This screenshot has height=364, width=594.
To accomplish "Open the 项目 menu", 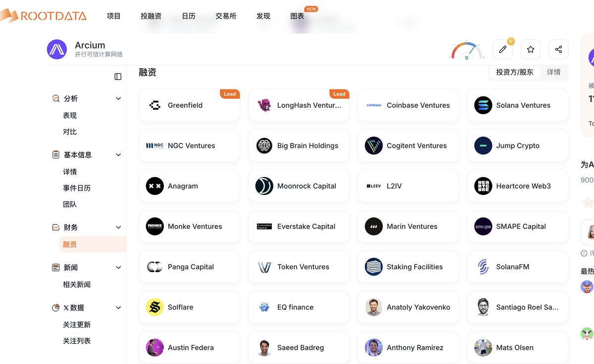I will tap(114, 16).
